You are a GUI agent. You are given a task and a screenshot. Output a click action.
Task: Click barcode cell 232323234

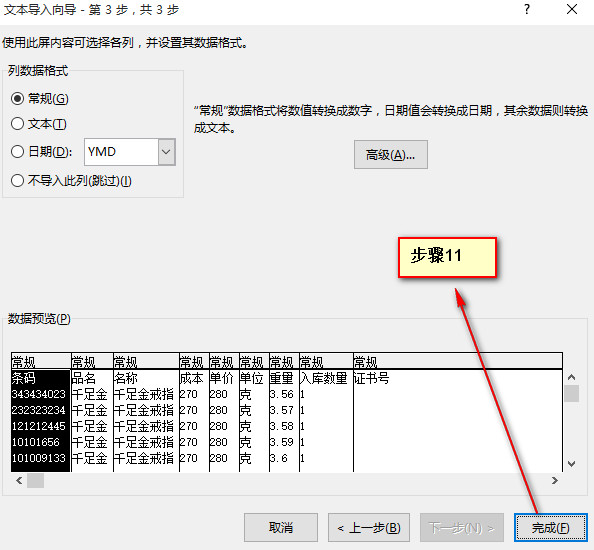tap(39, 410)
